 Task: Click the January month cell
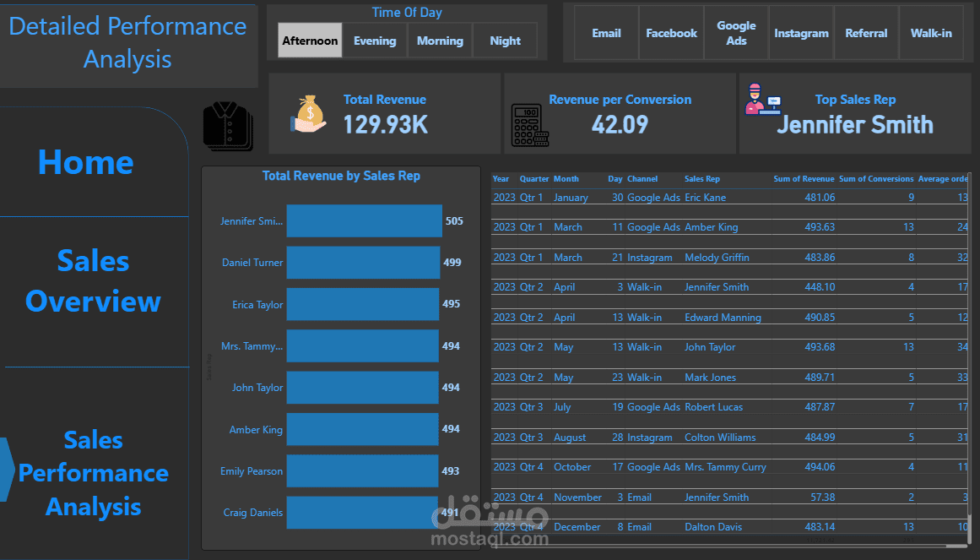tap(571, 198)
